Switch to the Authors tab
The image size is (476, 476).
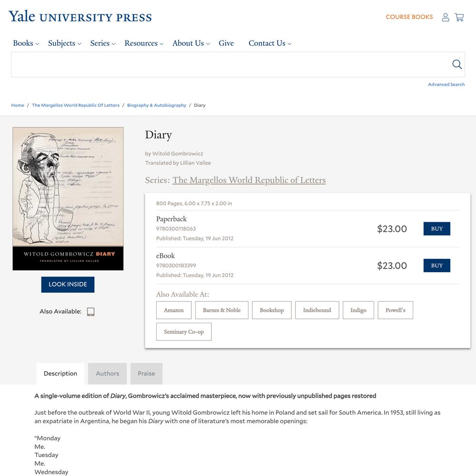click(108, 373)
